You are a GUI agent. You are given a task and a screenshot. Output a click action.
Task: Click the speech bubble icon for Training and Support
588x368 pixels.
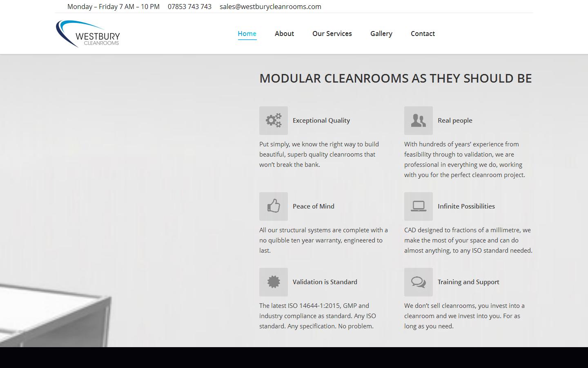tap(418, 282)
